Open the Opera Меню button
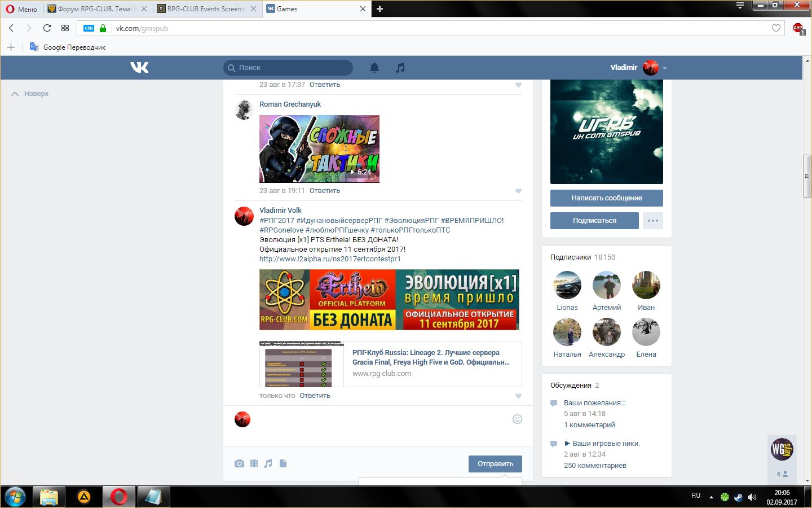The height and width of the screenshot is (508, 812). click(x=21, y=9)
